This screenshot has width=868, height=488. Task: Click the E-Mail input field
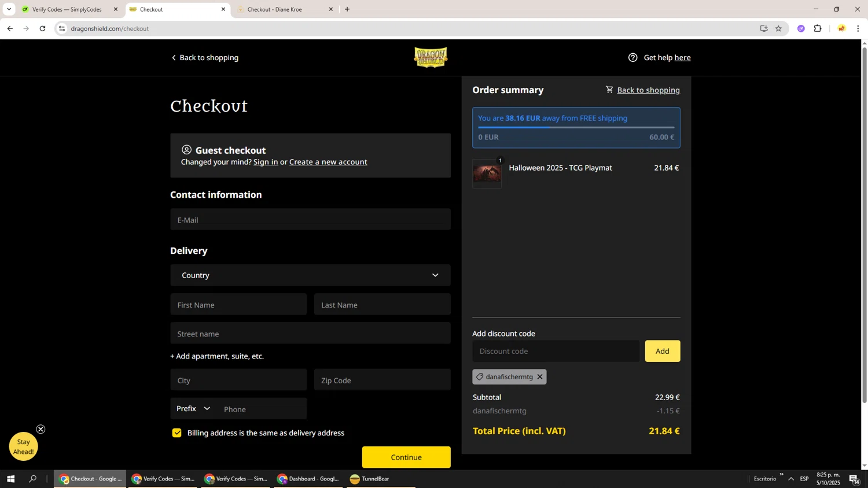[x=310, y=220]
